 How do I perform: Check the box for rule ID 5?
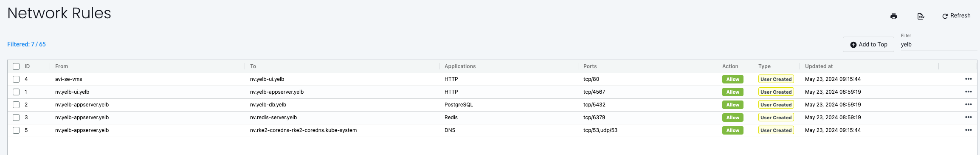pos(16,130)
